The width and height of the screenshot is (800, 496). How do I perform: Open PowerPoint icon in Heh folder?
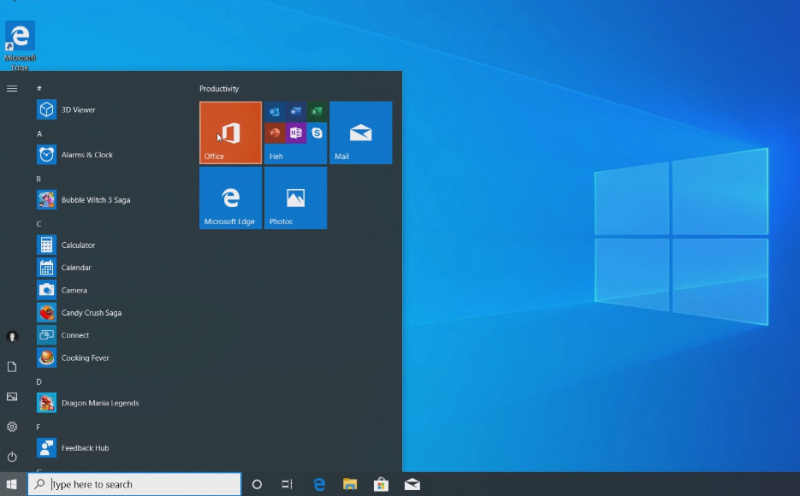pos(274,133)
